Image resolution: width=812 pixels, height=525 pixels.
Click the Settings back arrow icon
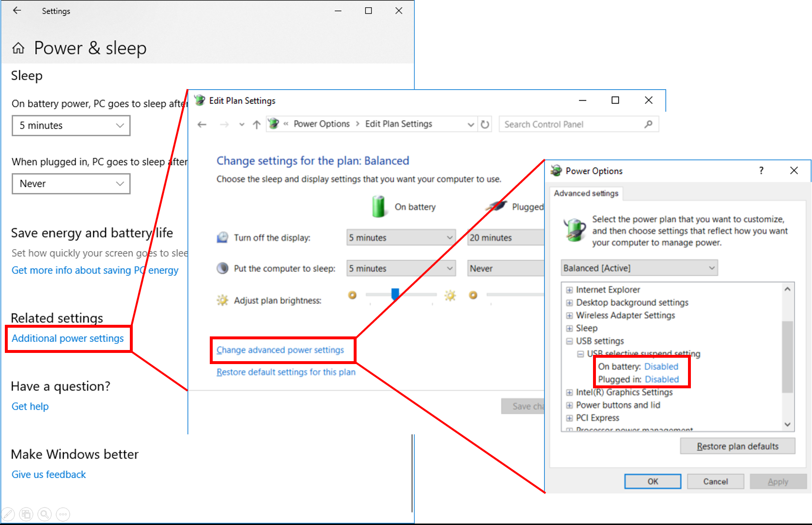17,11
